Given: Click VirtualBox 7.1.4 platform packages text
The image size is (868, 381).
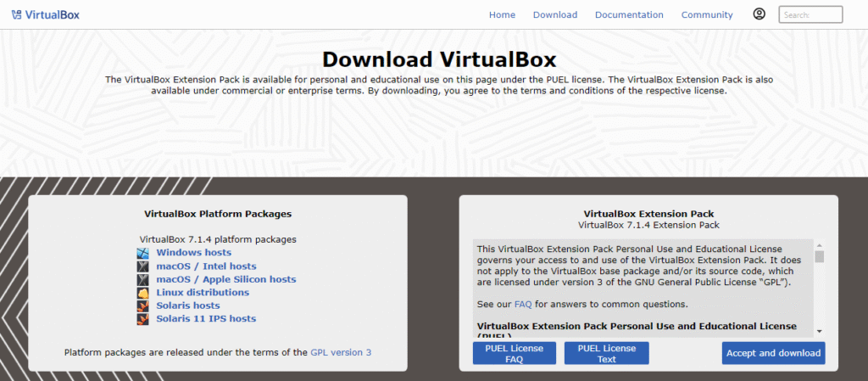Looking at the screenshot, I should pos(218,240).
